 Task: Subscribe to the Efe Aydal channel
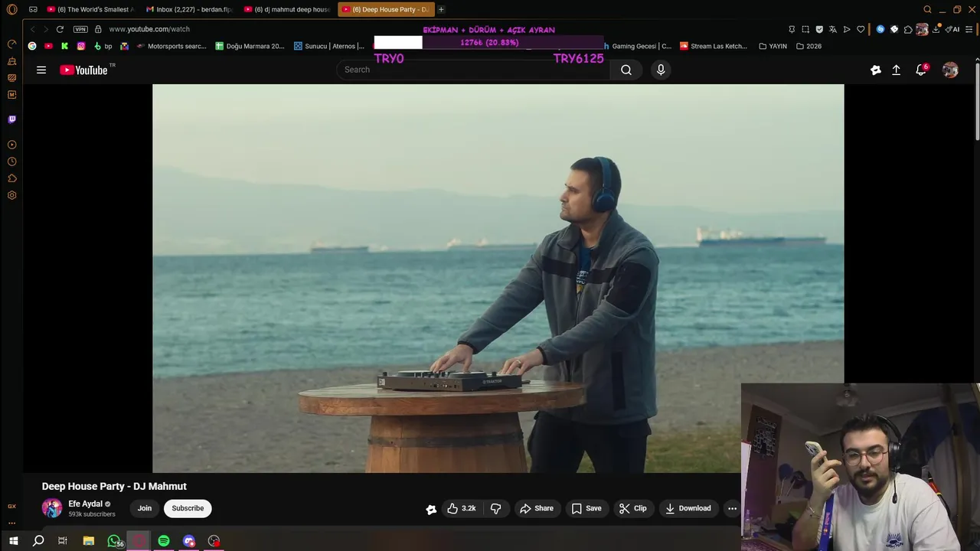(x=188, y=508)
